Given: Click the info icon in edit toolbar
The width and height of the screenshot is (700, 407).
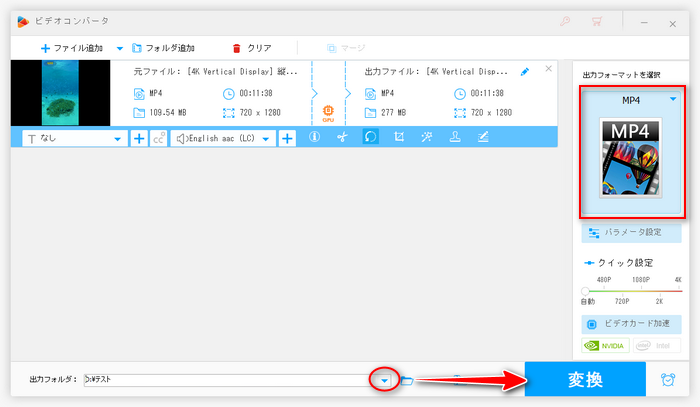Looking at the screenshot, I should tap(314, 137).
